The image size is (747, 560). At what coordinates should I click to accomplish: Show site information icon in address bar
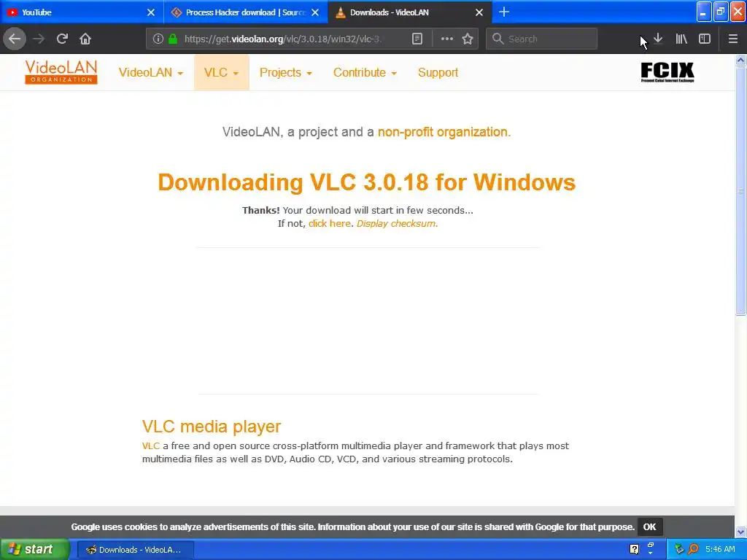click(158, 39)
